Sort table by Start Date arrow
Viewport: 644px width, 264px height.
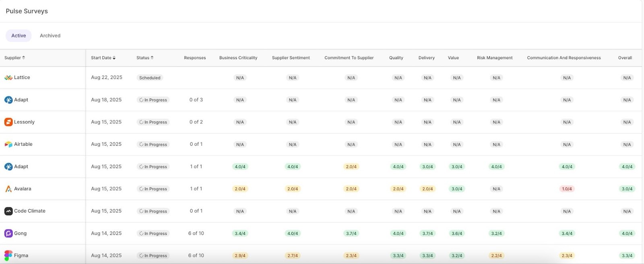114,58
